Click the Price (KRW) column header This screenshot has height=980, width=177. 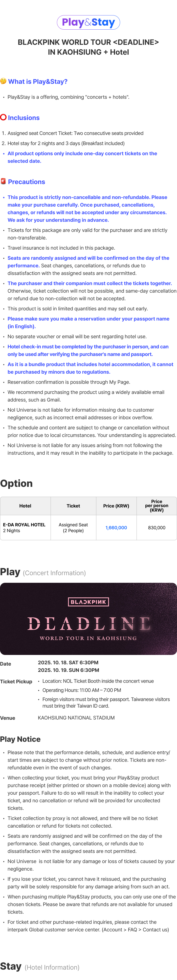pos(116,506)
